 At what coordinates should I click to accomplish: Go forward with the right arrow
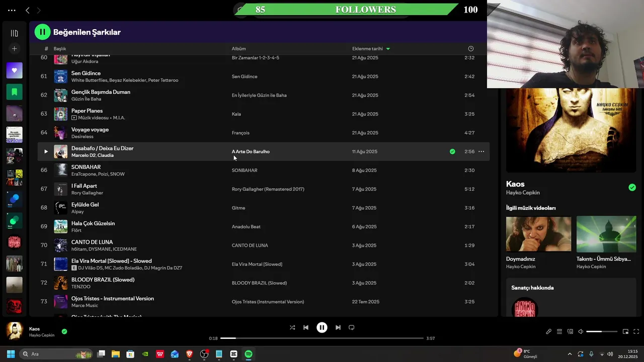39,10
